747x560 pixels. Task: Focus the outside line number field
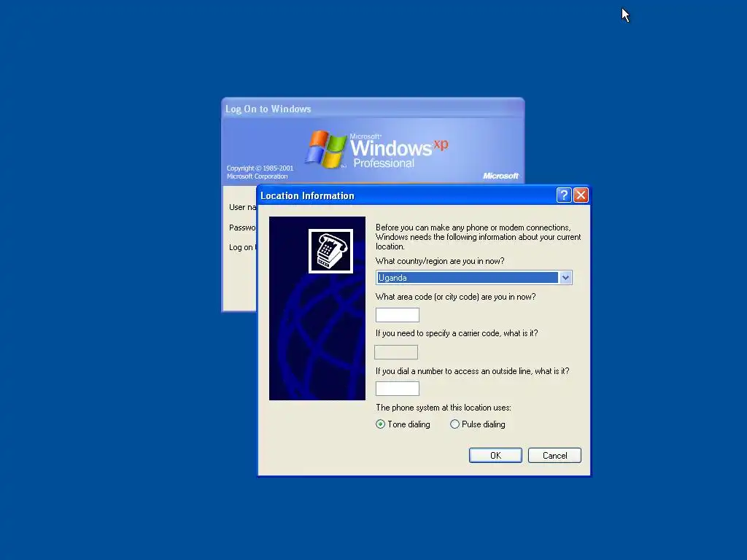click(x=398, y=389)
